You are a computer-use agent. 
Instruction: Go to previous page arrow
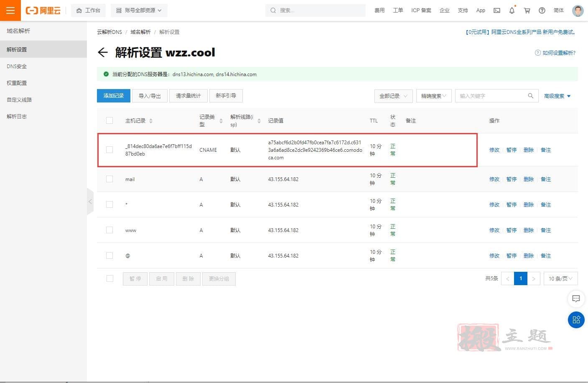(508, 278)
